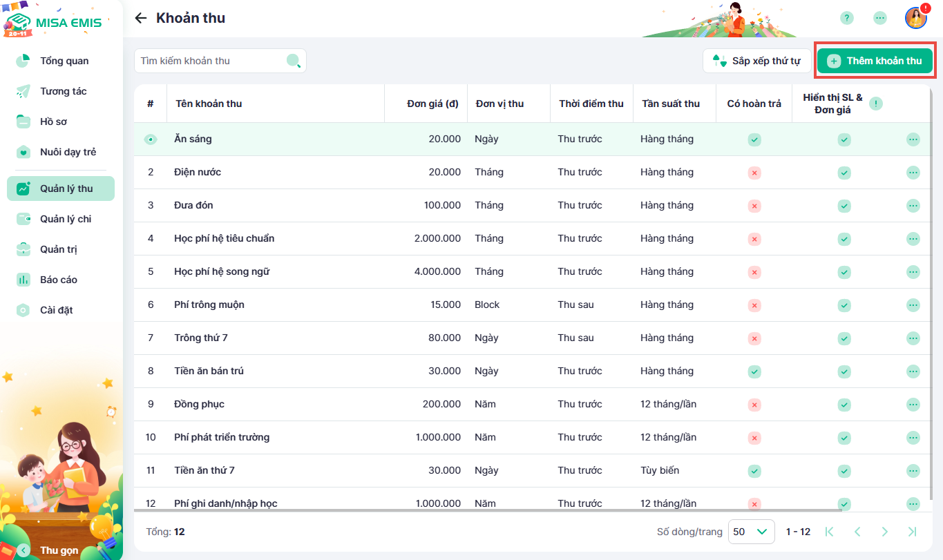Click the eye icon on Ăn sáng row

tap(150, 139)
